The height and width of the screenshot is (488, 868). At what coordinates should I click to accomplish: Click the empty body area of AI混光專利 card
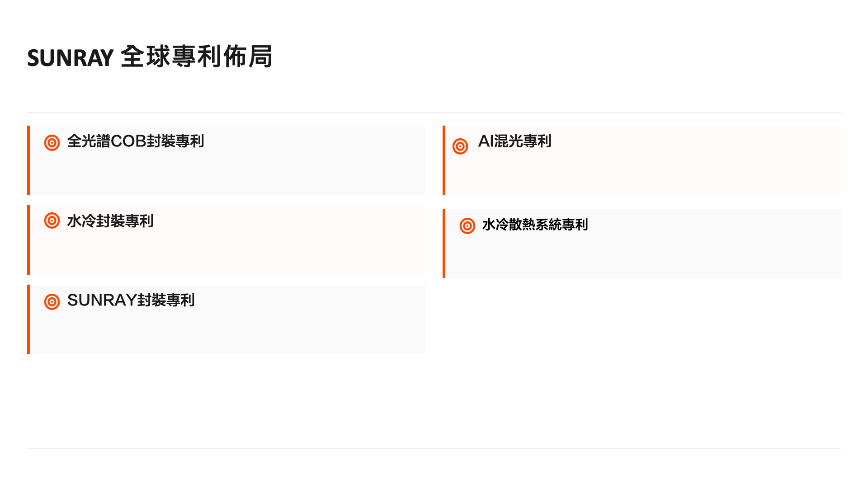tap(642, 174)
